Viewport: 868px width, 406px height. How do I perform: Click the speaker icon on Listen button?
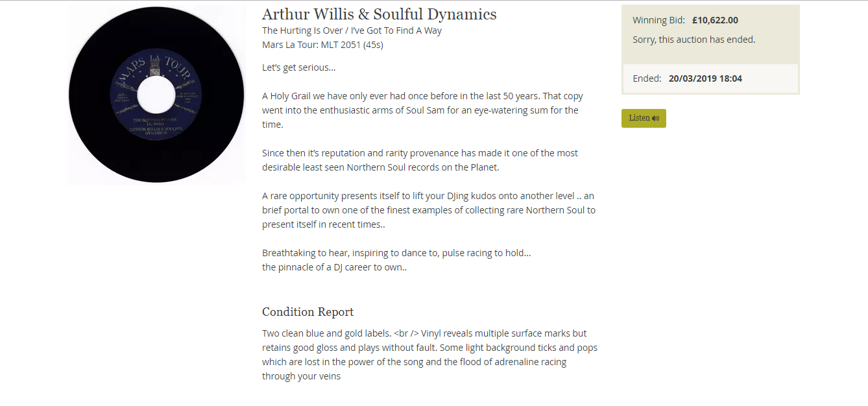point(655,118)
